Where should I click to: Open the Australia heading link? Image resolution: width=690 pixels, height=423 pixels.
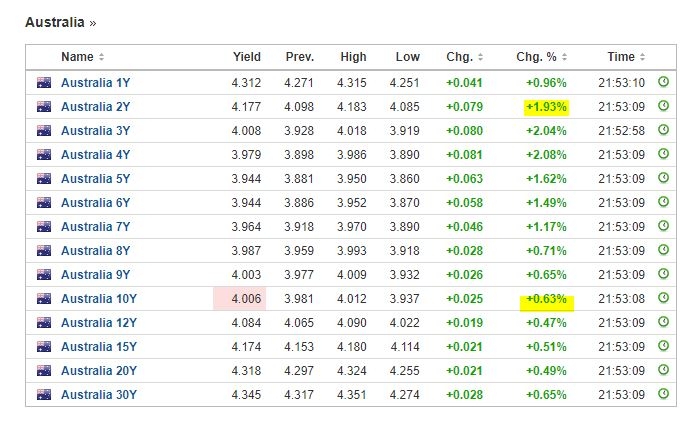55,22
